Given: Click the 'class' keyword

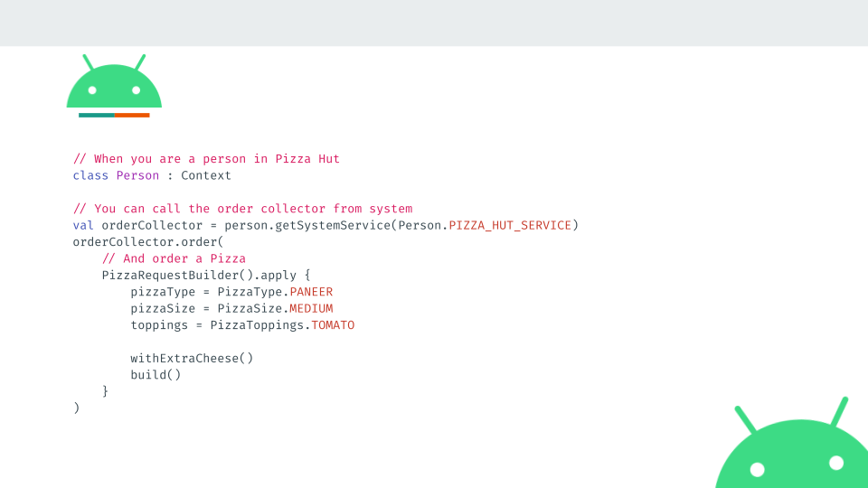Looking at the screenshot, I should 90,175.
